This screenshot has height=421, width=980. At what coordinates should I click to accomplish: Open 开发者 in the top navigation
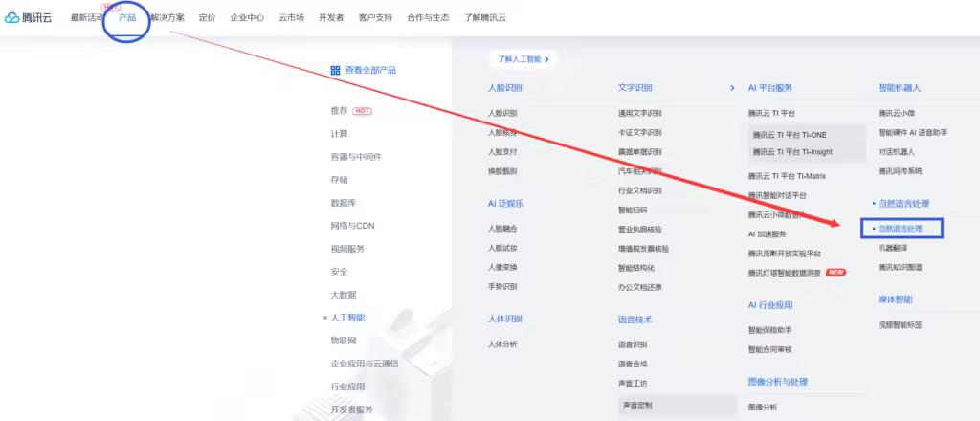click(331, 17)
